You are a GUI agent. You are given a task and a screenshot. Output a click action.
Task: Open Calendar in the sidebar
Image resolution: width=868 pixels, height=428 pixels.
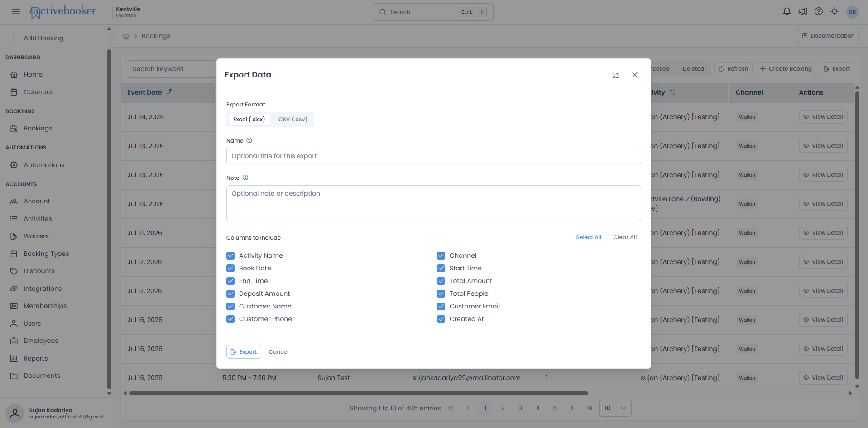pyautogui.click(x=38, y=92)
